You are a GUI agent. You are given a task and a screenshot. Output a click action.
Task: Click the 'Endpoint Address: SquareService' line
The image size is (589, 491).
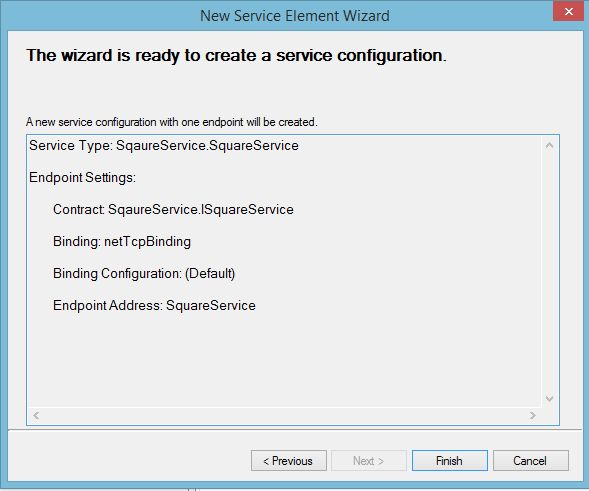click(x=154, y=305)
